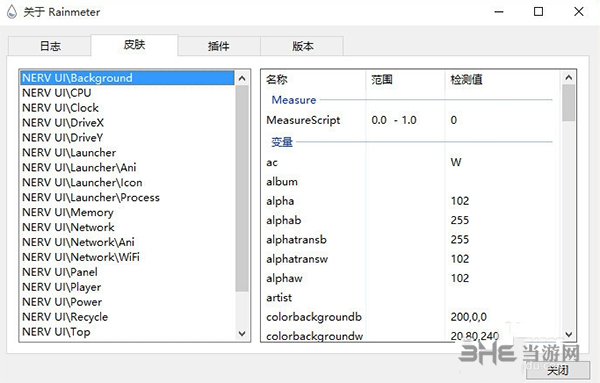Select the alphatransb variable row
The width and height of the screenshot is (600, 383).
tap(411, 240)
